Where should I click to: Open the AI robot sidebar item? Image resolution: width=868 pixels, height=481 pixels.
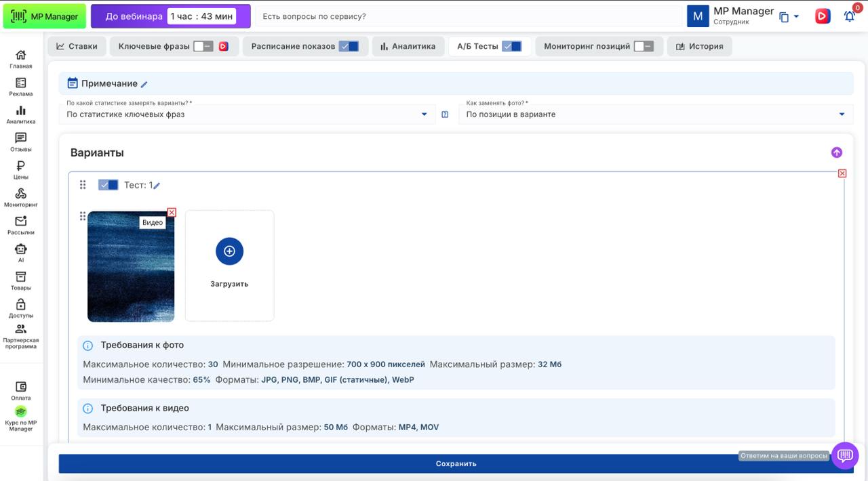pyautogui.click(x=21, y=253)
